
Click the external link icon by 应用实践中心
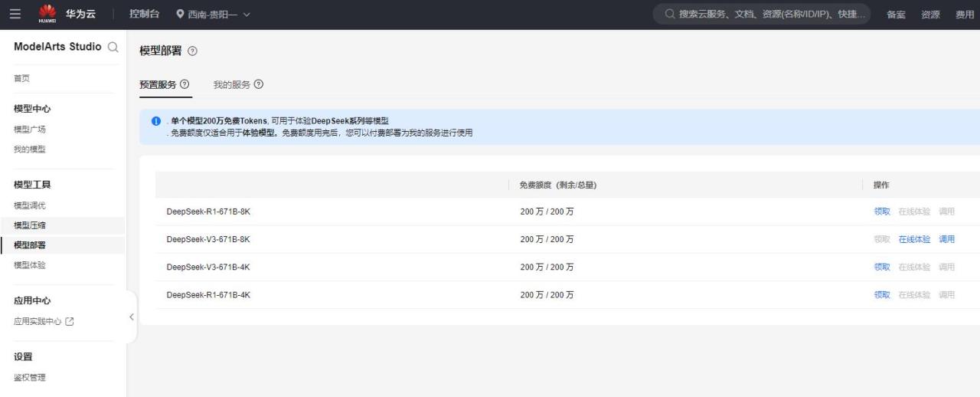click(70, 322)
